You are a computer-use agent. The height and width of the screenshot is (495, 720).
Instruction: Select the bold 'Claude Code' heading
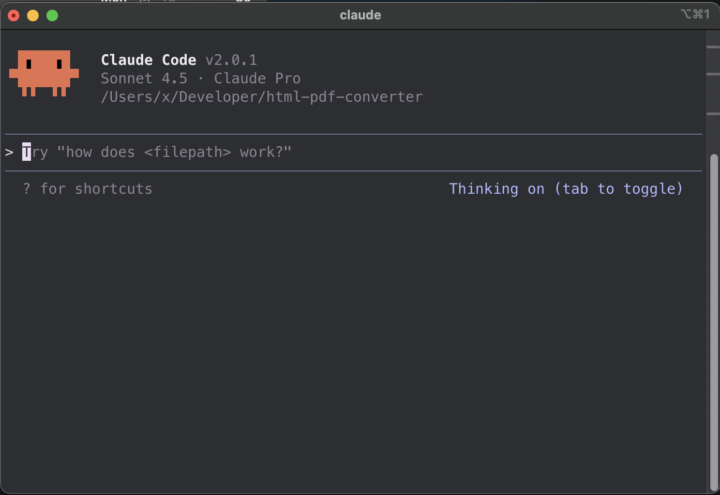[x=148, y=60]
